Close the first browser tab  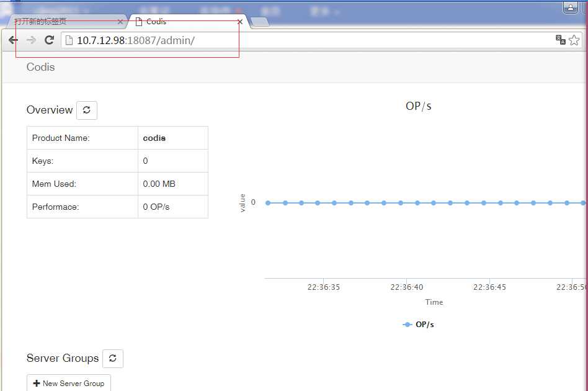pos(120,22)
